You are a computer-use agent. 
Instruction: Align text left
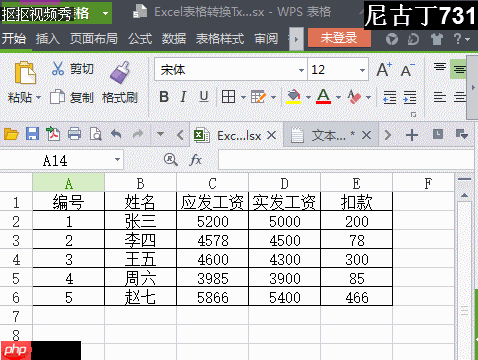pyautogui.click(x=440, y=97)
